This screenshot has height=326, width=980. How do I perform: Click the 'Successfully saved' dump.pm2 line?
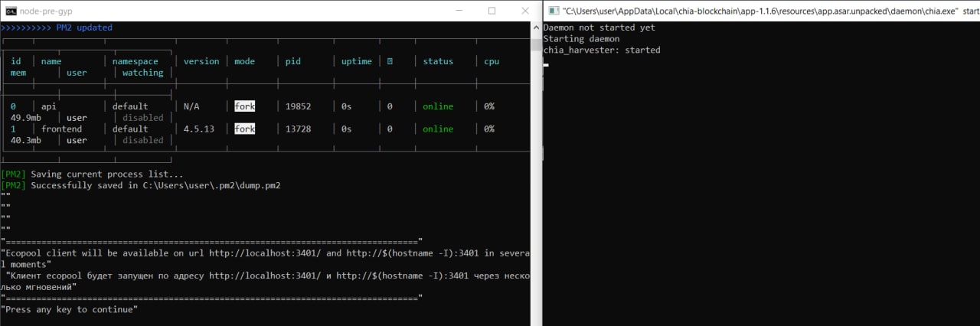pyautogui.click(x=141, y=186)
